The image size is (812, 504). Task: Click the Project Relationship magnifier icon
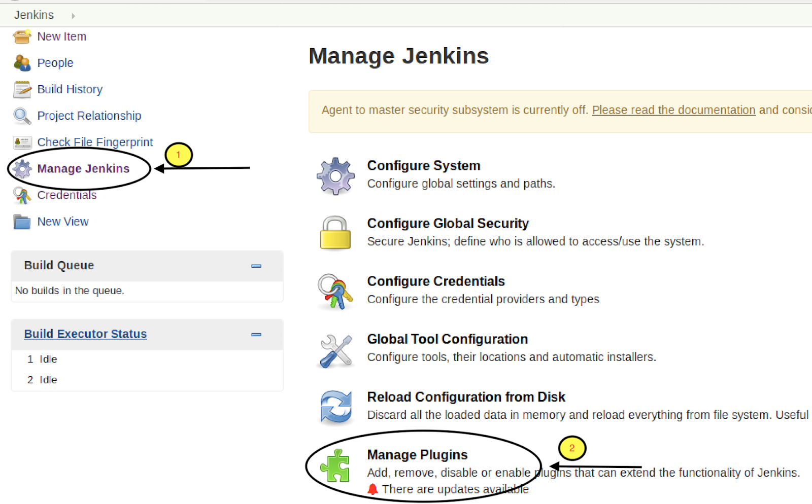(x=22, y=116)
